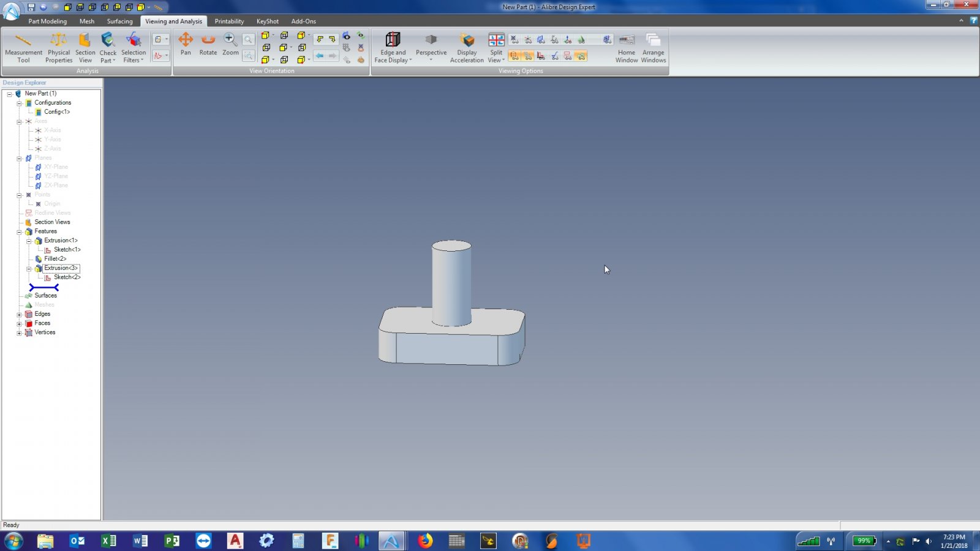Open Word from the taskbar
The width and height of the screenshot is (980, 551).
pyautogui.click(x=140, y=541)
